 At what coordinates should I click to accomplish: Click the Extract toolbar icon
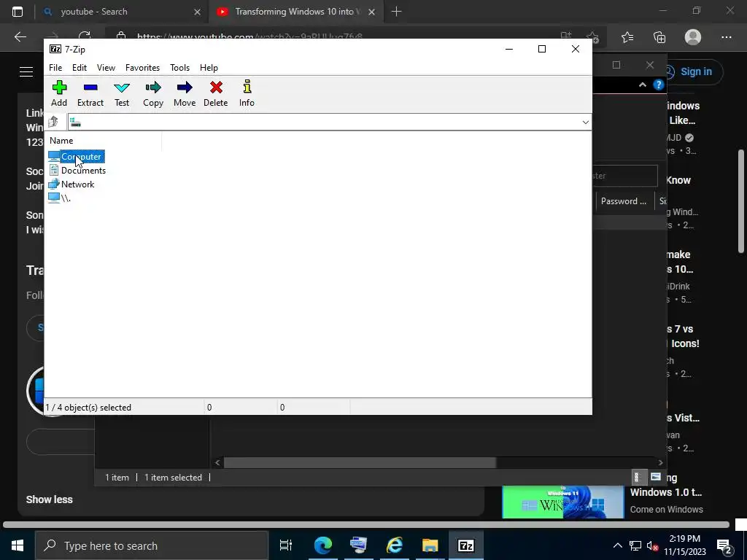(90, 93)
